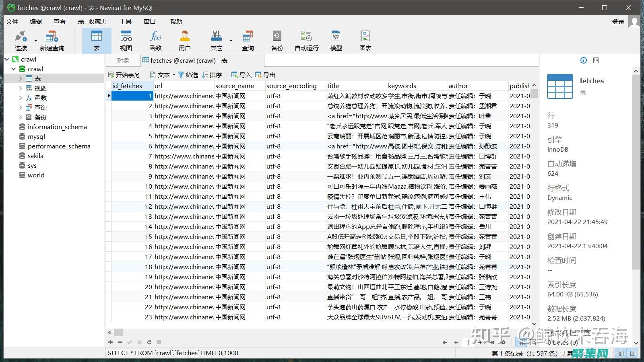This screenshot has width=644, height=362.
Task: Open the Charts (图表) toolbar icon
Action: pyautogui.click(x=365, y=41)
